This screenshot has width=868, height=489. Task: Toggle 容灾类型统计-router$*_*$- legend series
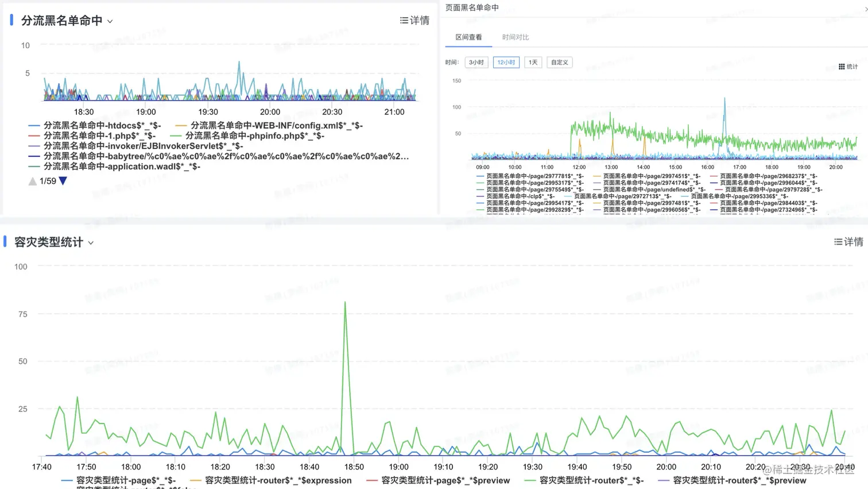click(x=584, y=480)
